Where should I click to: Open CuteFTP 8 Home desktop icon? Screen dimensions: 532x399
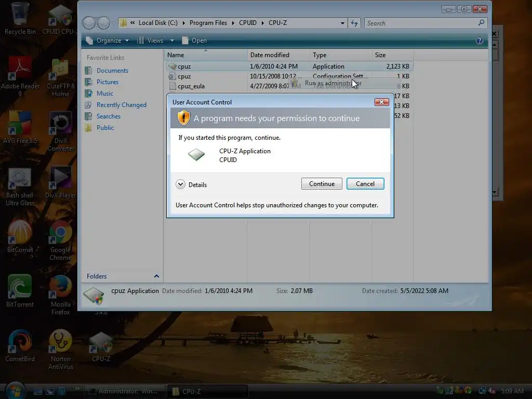(60, 78)
